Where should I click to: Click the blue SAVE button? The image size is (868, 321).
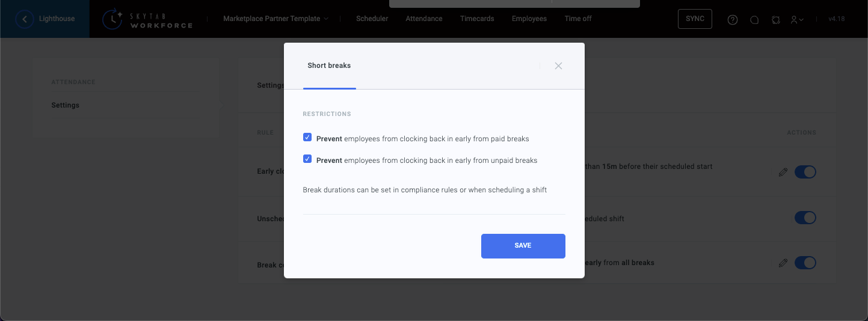[x=523, y=246]
